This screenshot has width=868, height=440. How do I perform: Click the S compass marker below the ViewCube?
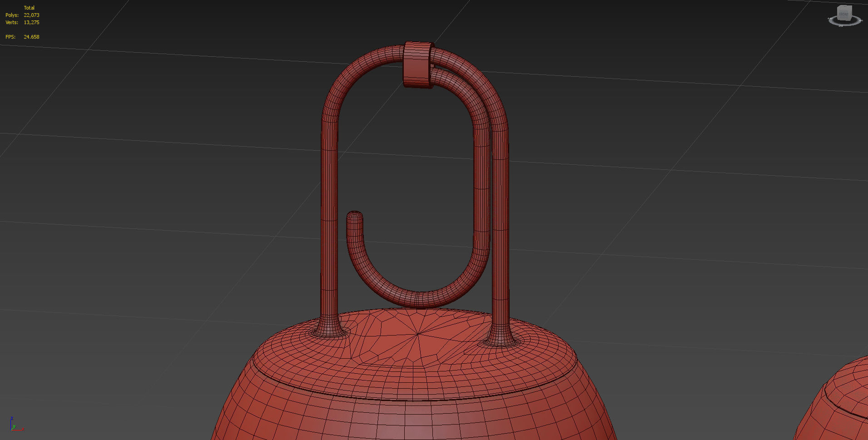[841, 25]
